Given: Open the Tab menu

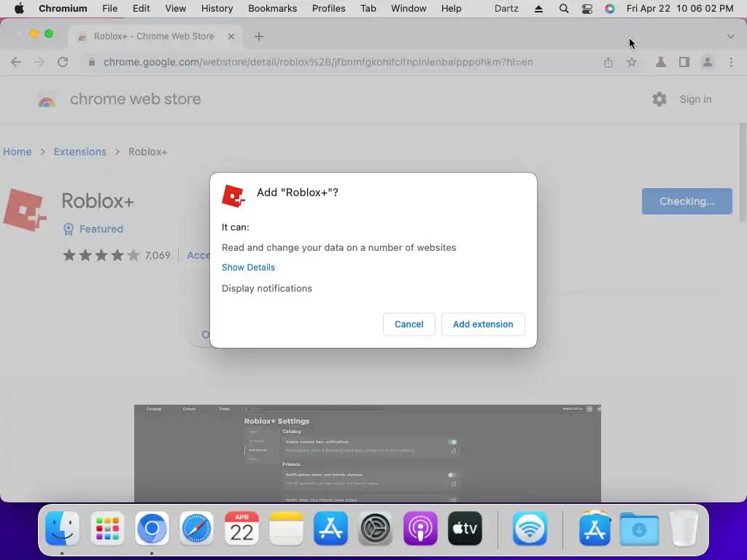Looking at the screenshot, I should click(368, 9).
